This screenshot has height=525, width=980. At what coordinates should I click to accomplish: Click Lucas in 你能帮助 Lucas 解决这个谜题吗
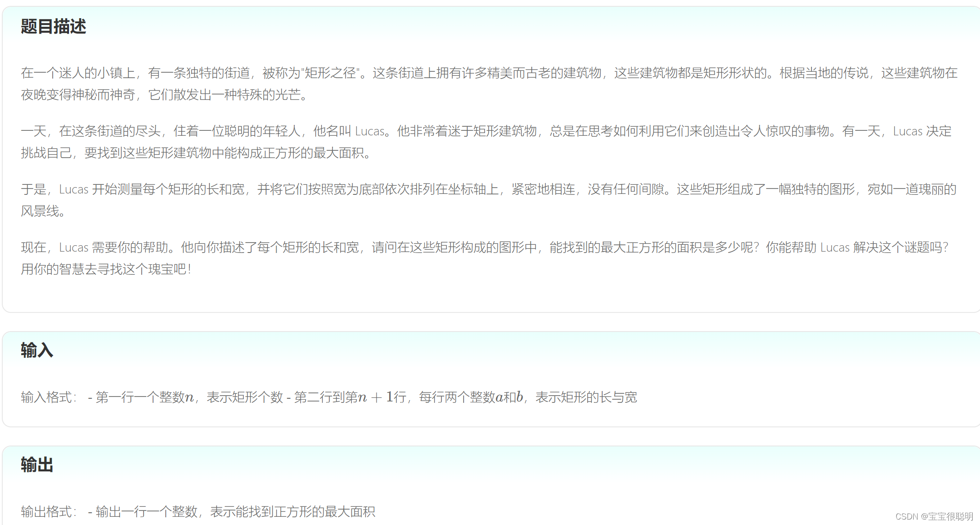[x=835, y=248]
